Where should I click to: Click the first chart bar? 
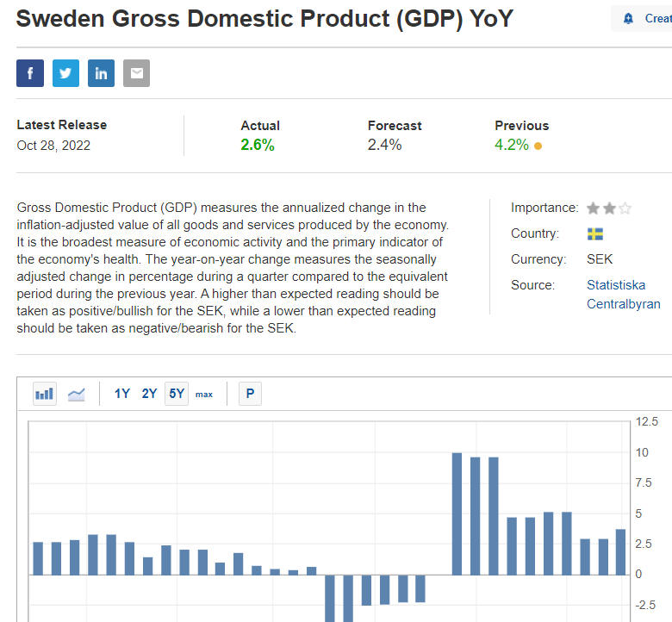[x=38, y=558]
